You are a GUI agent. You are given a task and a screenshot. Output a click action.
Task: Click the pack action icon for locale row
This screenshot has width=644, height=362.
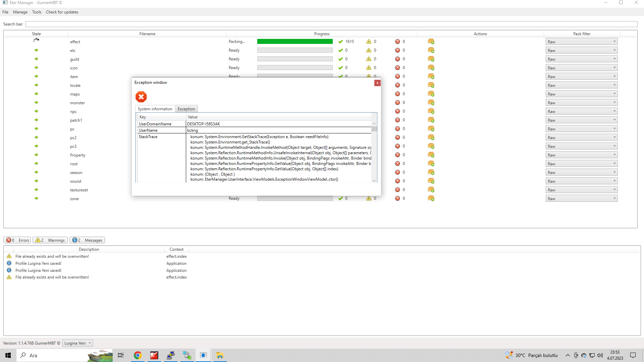tap(431, 85)
